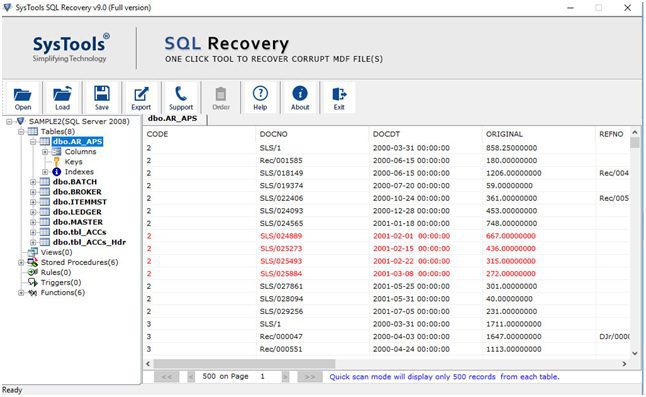Click the Save floppy disk icon

point(102,93)
